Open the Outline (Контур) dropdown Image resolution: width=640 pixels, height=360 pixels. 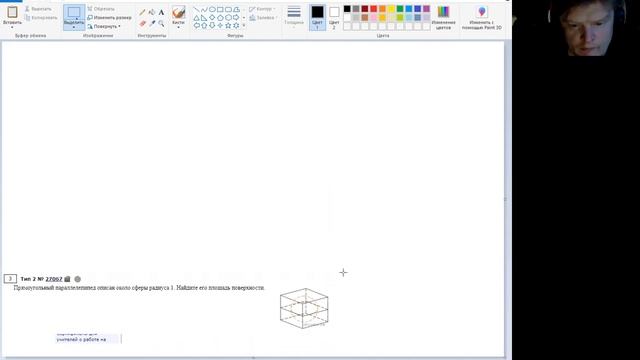point(262,9)
